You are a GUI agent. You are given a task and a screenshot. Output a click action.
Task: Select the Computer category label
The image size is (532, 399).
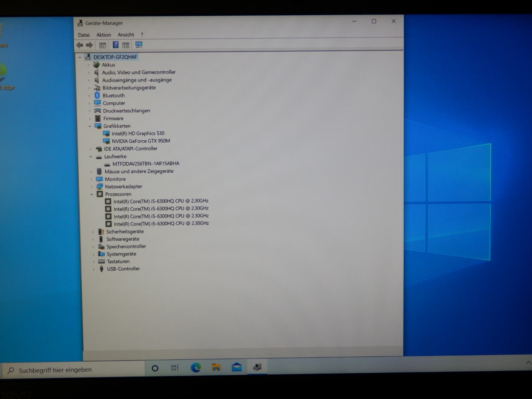(114, 103)
